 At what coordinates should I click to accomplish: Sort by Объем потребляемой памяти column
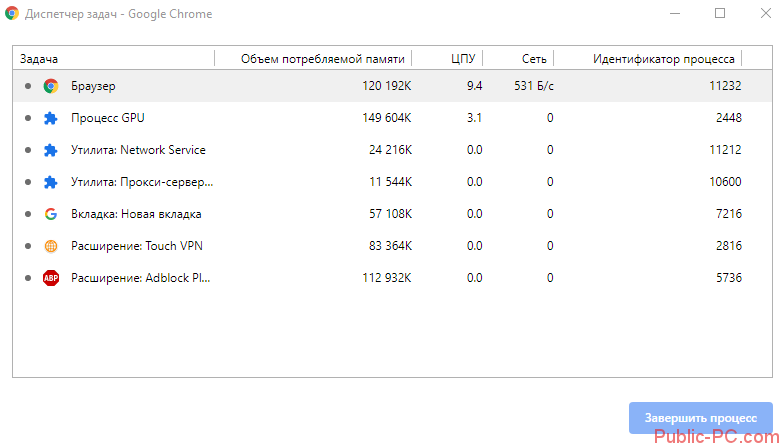point(325,59)
